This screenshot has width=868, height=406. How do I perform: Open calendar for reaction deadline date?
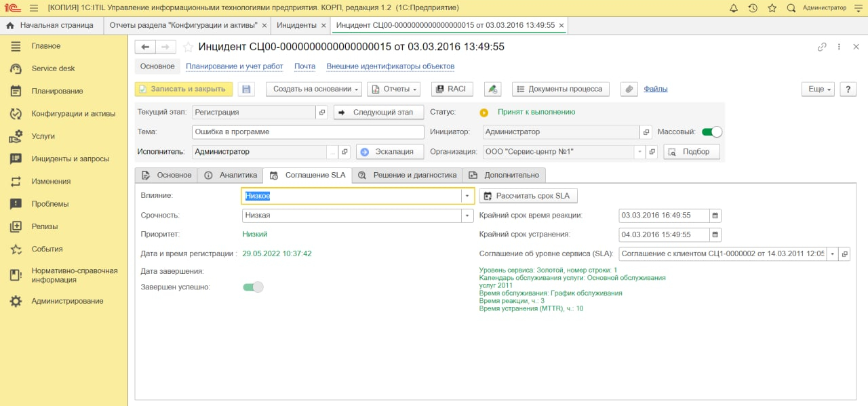pos(715,216)
